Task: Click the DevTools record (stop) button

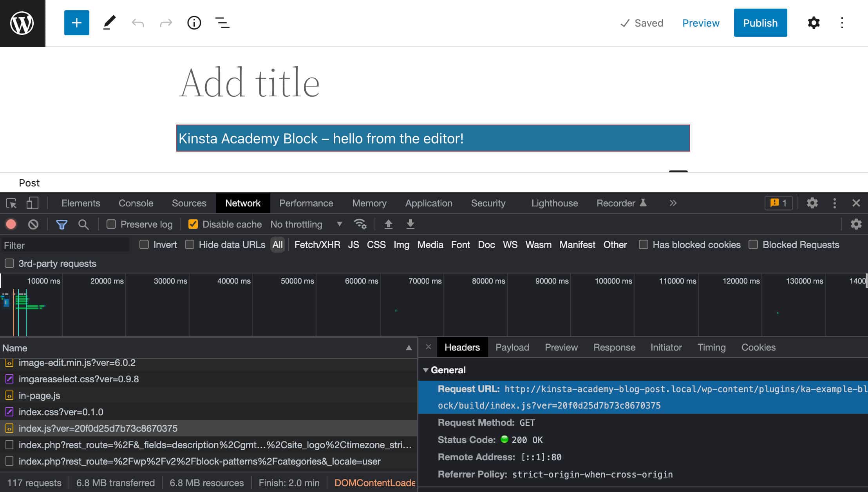Action: [11, 224]
